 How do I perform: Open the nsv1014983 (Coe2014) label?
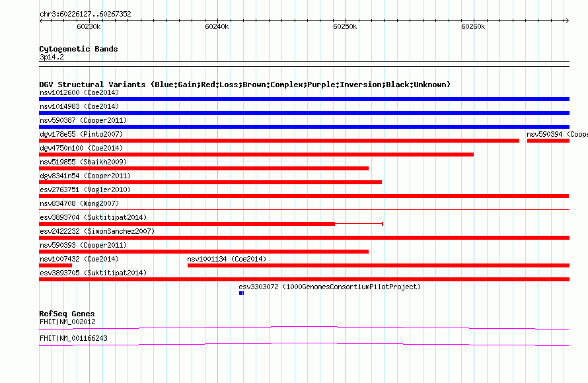(79, 106)
